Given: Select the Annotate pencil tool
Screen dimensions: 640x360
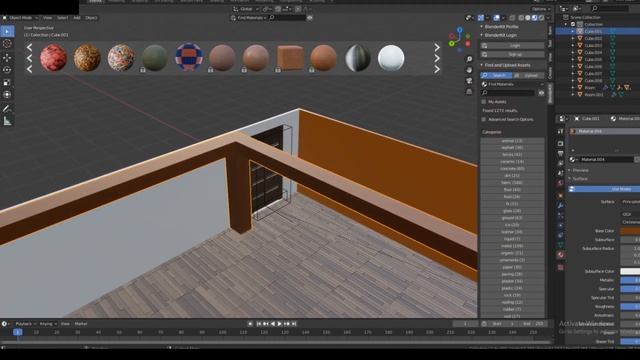Looking at the screenshot, I should [x=7, y=109].
